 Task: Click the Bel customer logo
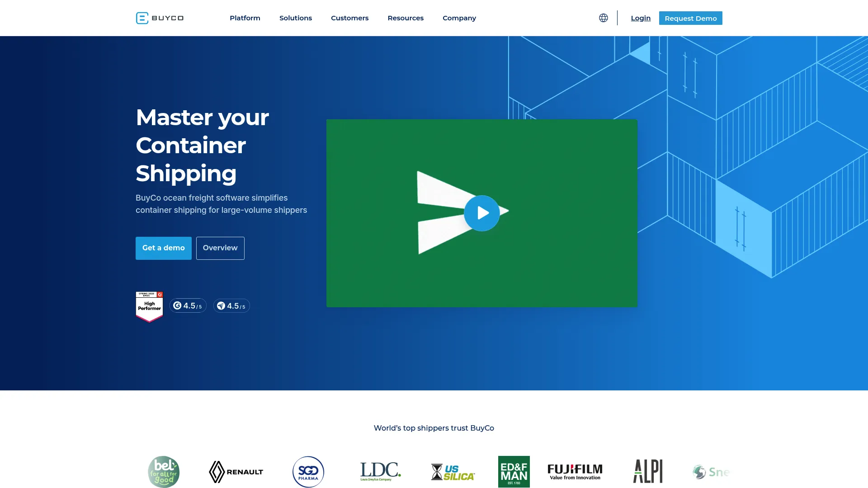pos(164,472)
